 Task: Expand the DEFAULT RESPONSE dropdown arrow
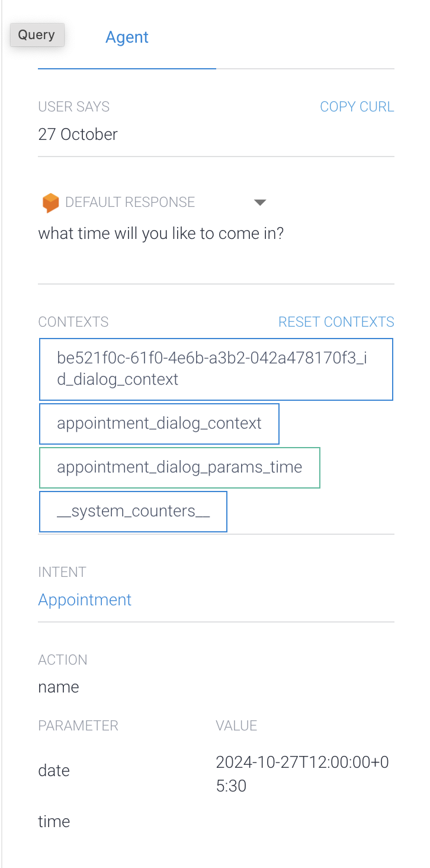260,202
